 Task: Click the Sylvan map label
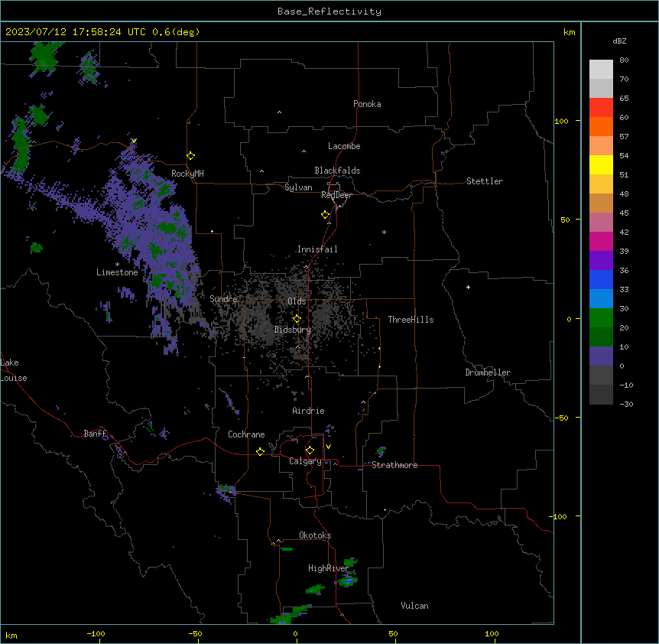(298, 187)
